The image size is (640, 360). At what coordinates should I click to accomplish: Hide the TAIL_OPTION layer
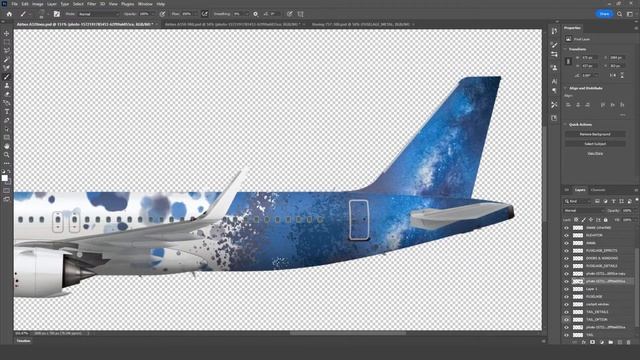(x=566, y=320)
